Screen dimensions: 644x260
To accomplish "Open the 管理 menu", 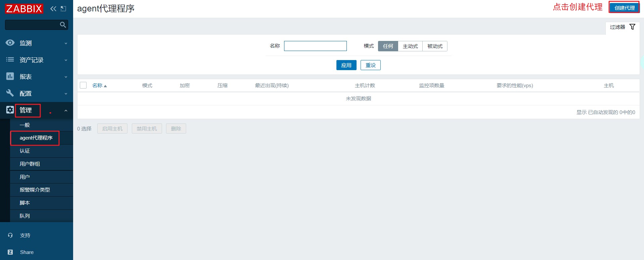I will click(36, 110).
